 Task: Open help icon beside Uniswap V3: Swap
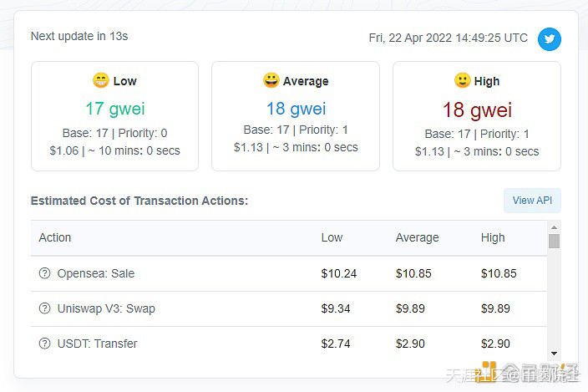coord(45,308)
